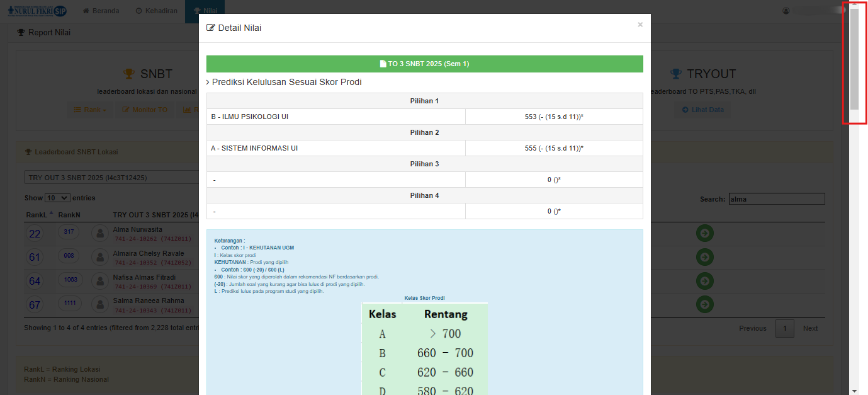Click the Search field containing 'alma'
The image size is (868, 395).
click(776, 199)
